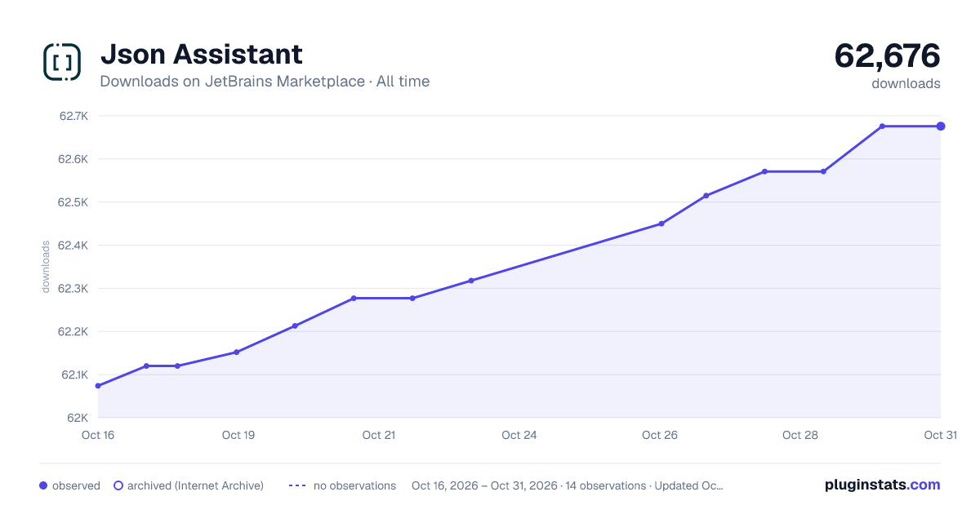Image resolution: width=980 pixels, height=514 pixels.
Task: Click the Oct 31 x-axis label
Action: 940,435
